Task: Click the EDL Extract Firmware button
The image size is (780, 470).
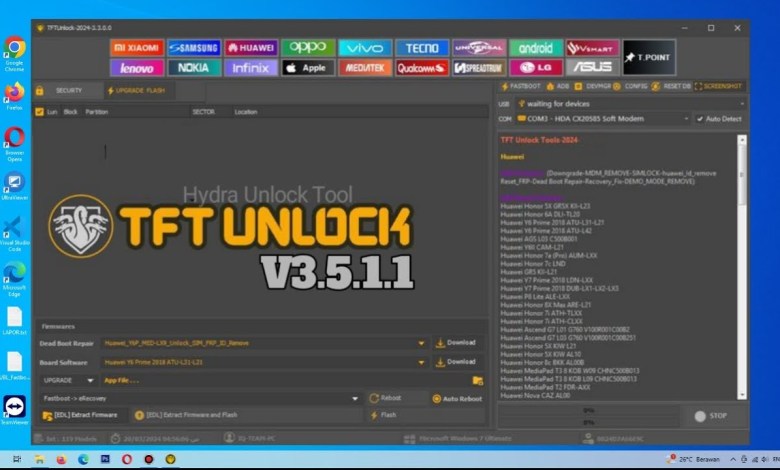Action: 80,414
